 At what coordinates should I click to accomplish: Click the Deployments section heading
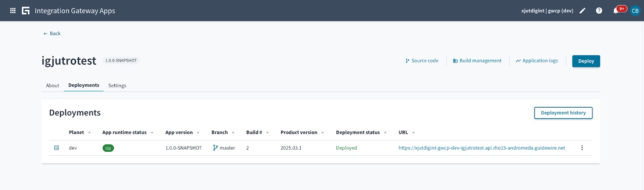(75, 113)
